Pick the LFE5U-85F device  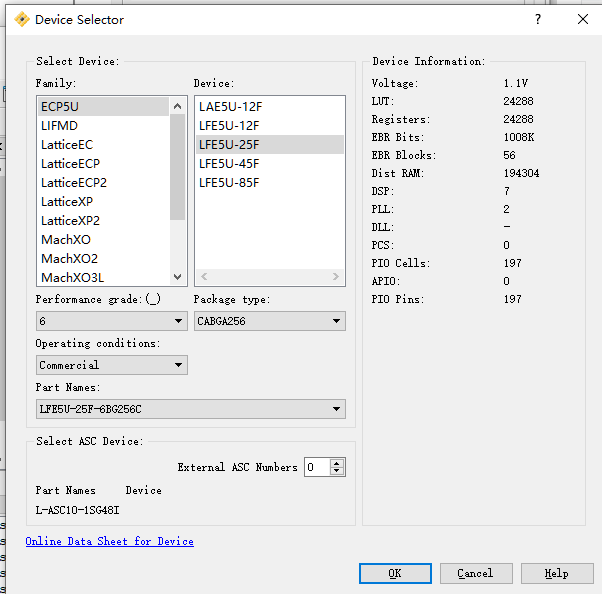coord(229,182)
